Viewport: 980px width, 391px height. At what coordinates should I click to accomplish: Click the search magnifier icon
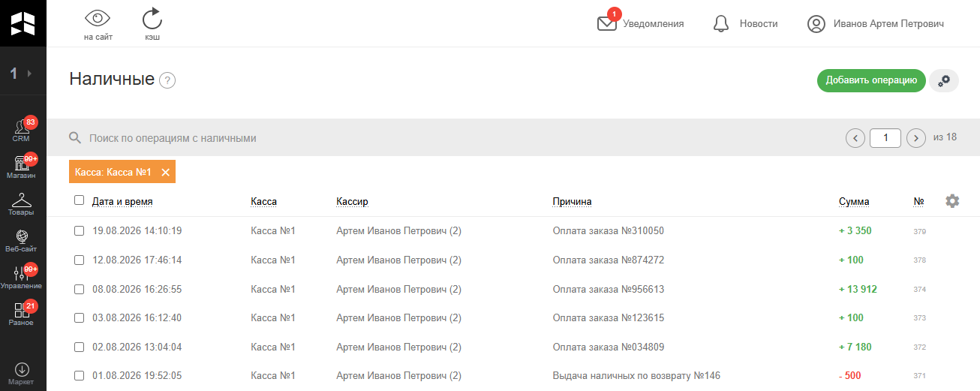(75, 138)
